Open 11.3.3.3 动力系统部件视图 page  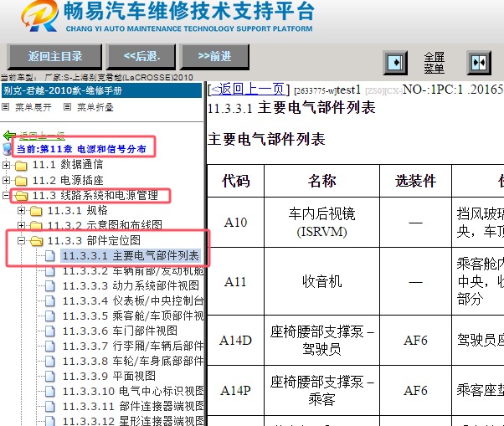coord(131,285)
